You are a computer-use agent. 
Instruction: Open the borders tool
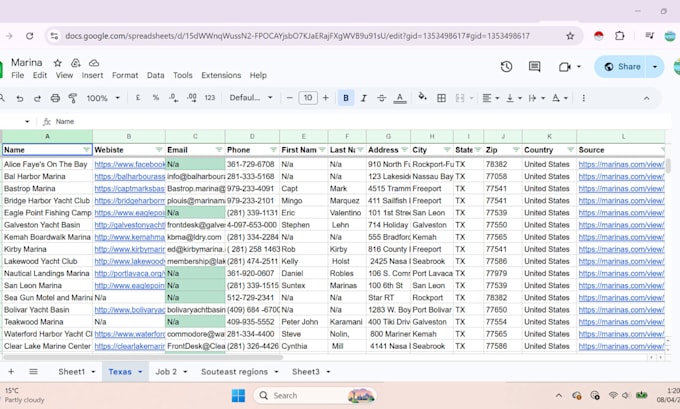(441, 98)
